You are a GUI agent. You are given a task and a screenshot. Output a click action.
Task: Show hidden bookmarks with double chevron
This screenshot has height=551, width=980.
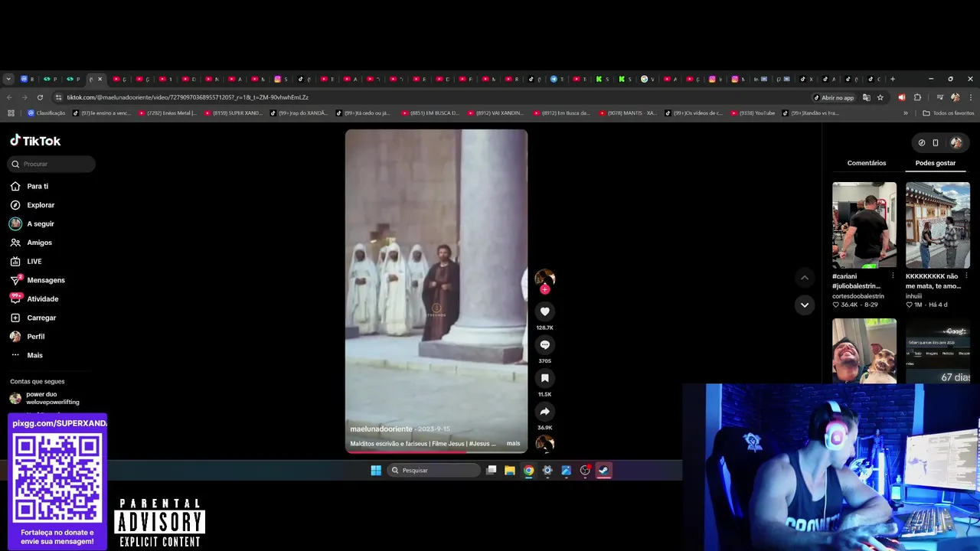[x=906, y=113]
